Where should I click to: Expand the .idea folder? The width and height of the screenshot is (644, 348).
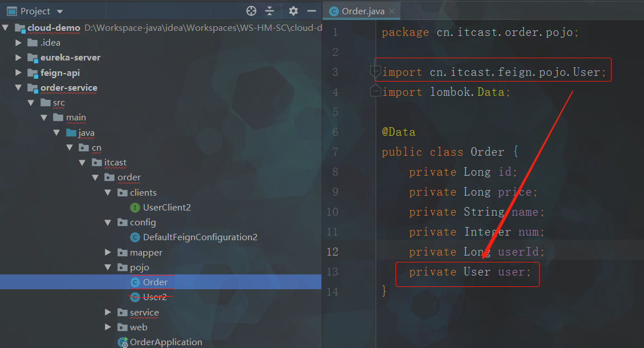click(x=18, y=42)
